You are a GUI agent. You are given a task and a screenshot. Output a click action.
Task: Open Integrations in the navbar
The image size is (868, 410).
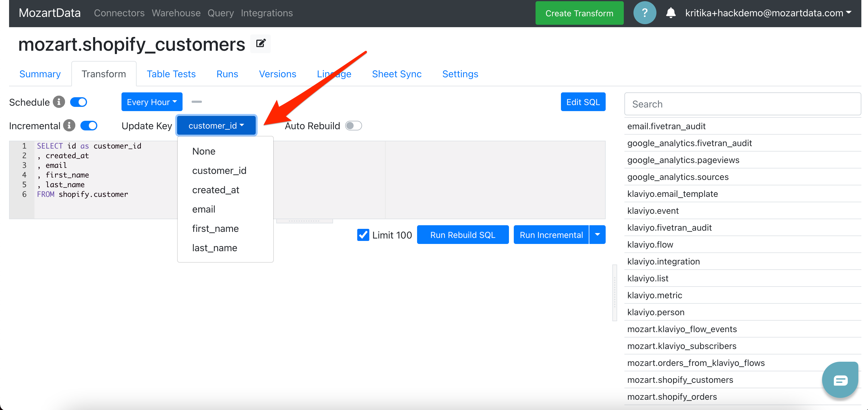coord(267,13)
